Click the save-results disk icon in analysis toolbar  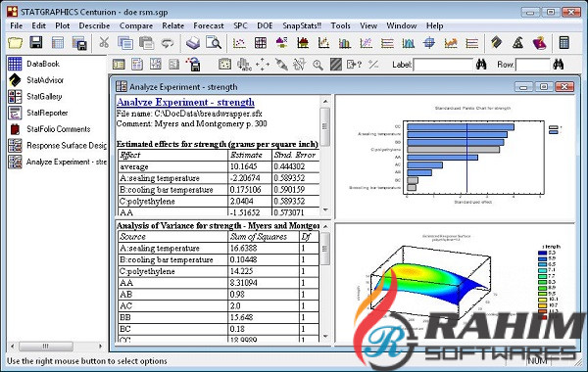[193, 65]
